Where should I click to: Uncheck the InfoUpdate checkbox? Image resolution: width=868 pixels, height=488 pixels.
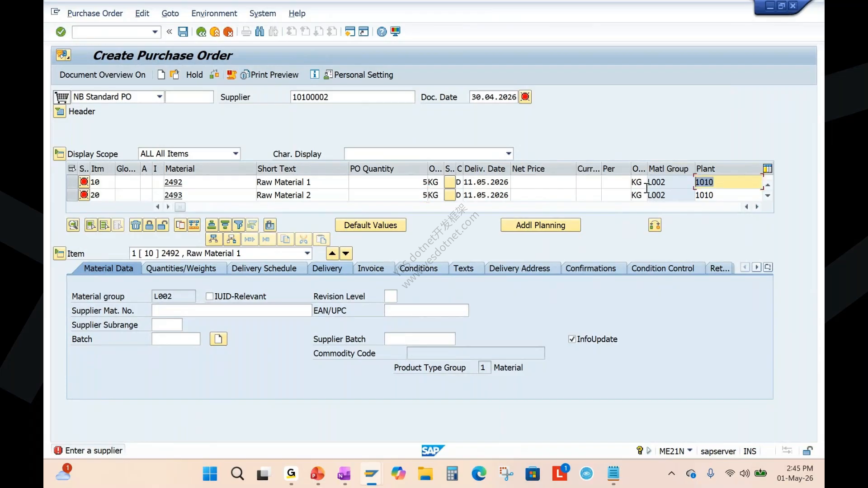pyautogui.click(x=572, y=339)
